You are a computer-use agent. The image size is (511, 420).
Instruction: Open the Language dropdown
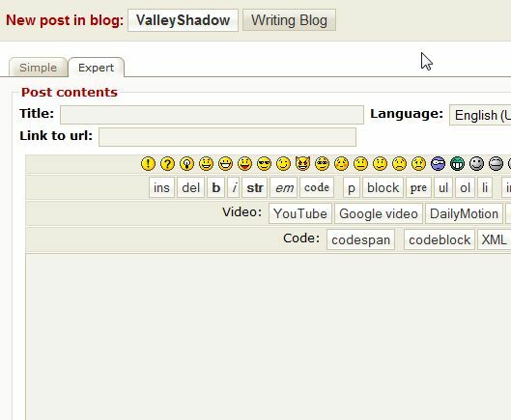pos(480,115)
